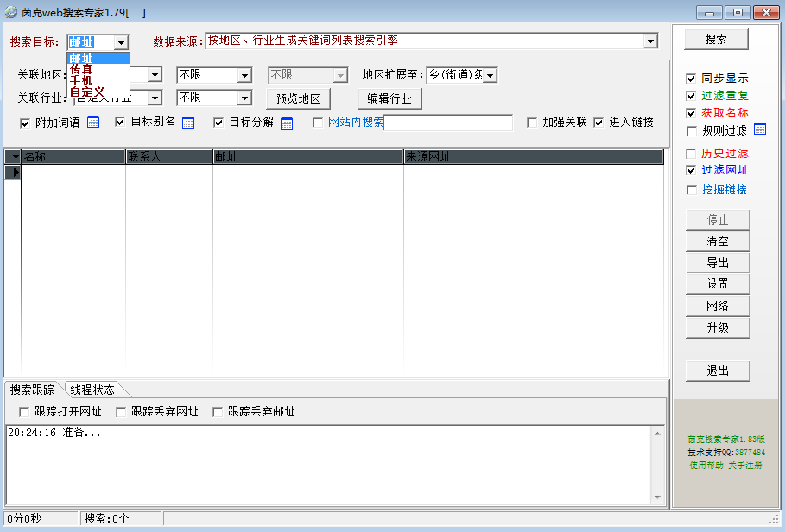Viewport: 785px width, 532px height.
Task: Enable the 规则过滤 checkbox
Action: pos(692,131)
